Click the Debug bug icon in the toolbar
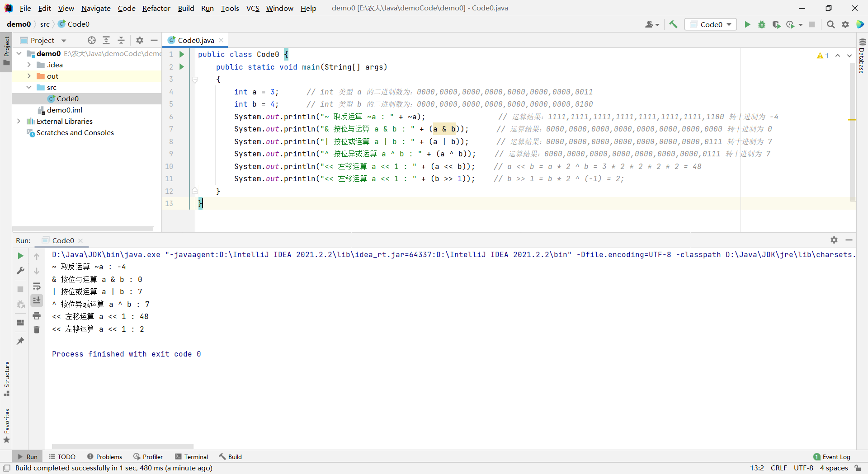 762,24
